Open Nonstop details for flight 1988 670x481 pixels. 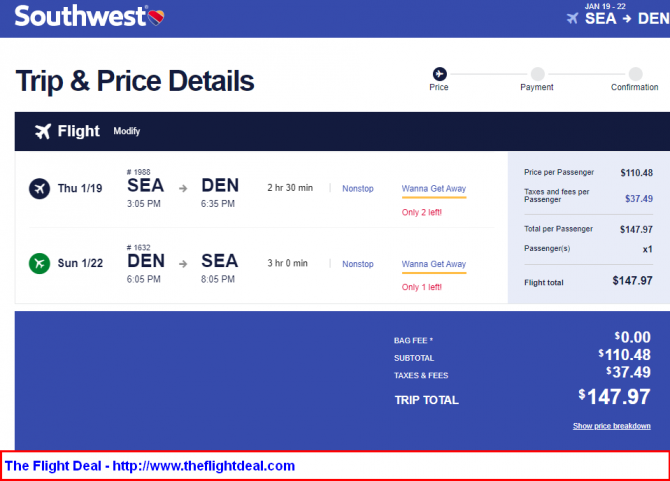[358, 188]
